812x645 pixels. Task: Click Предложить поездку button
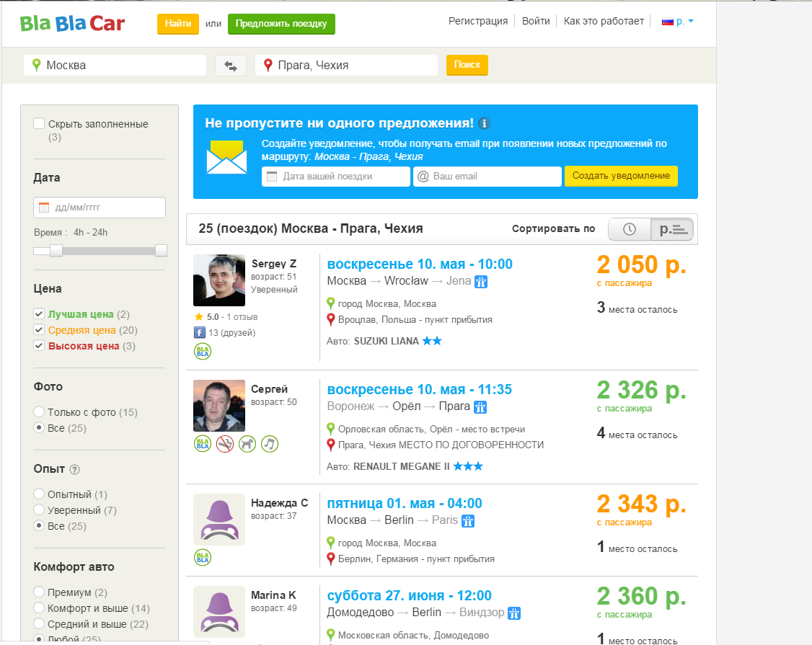281,24
